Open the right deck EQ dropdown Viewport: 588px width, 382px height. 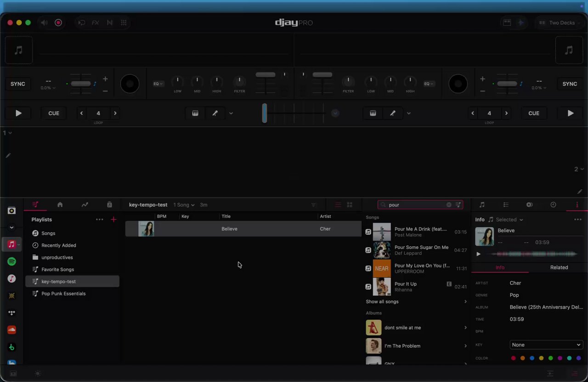point(429,84)
